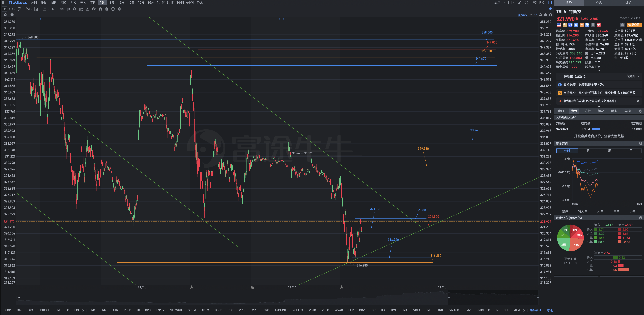Toggle the bell price alert
Image resolution: width=644 pixels, height=315 pixels.
tap(622, 25)
